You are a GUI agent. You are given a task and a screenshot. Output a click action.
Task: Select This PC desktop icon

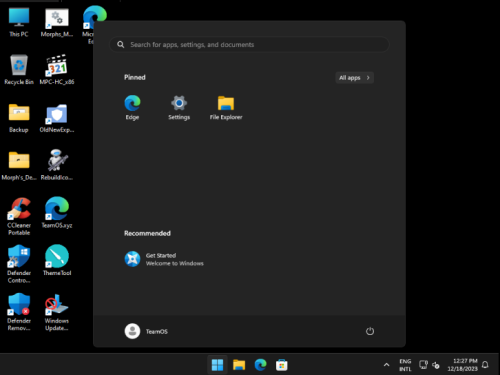tap(19, 22)
